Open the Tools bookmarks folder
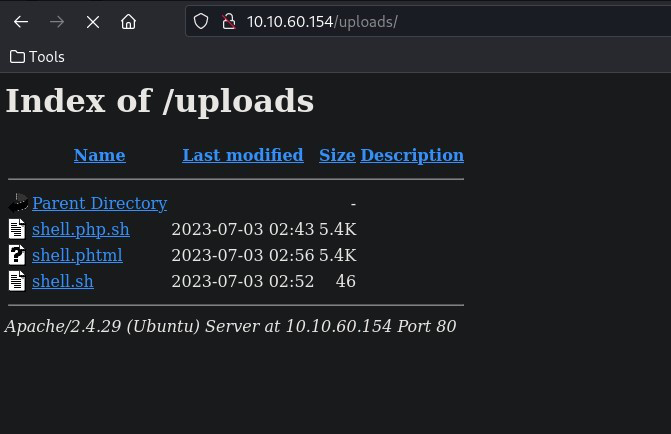Image resolution: width=671 pixels, height=434 pixels. [x=37, y=57]
